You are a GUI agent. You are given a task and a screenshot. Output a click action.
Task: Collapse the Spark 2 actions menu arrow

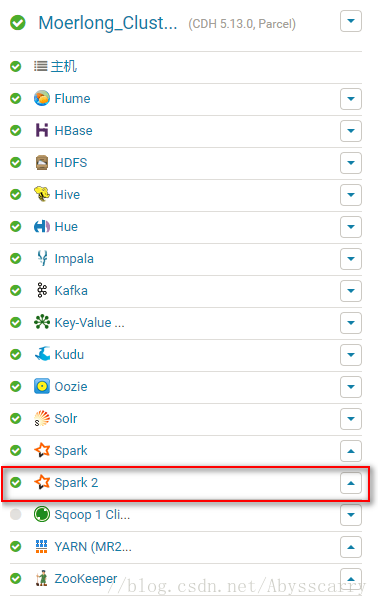coord(351,483)
